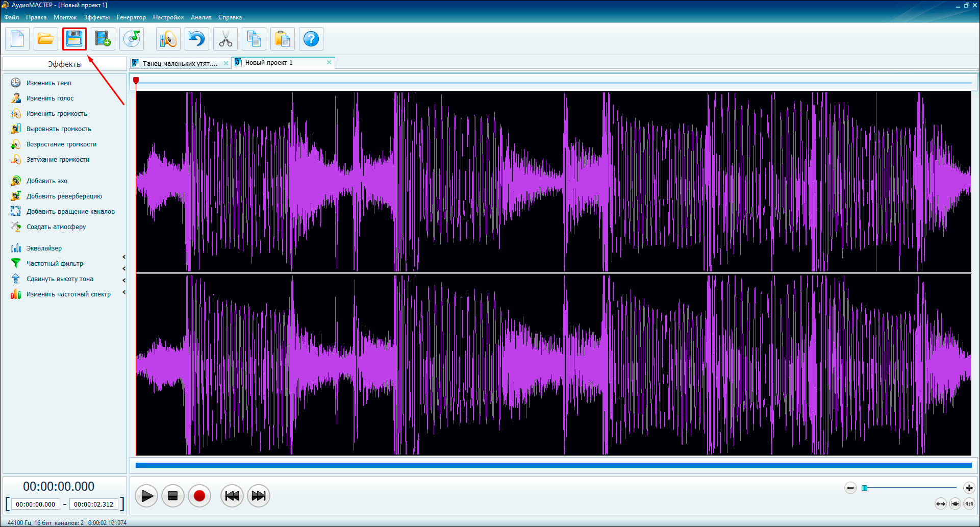This screenshot has height=527, width=980.
Task: Adjust the zoom slider handle
Action: [865, 488]
